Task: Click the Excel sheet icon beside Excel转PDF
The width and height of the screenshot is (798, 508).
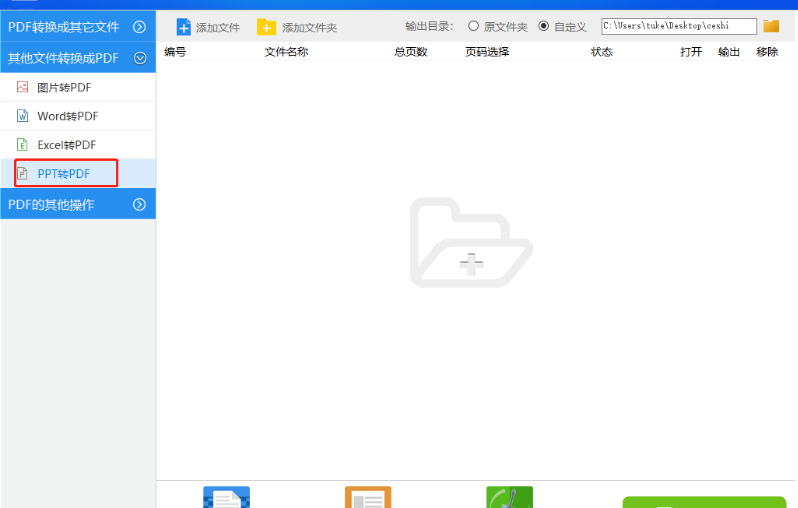Action: pos(22,145)
